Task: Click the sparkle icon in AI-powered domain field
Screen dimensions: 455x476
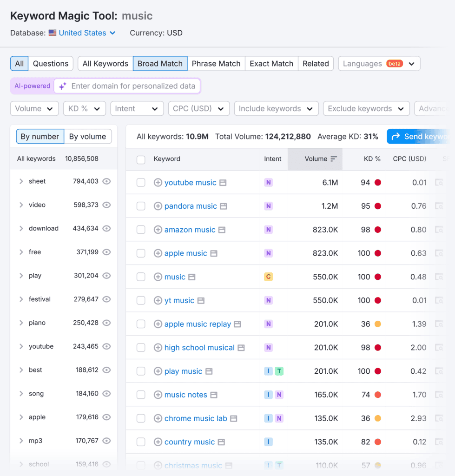Action: 63,86
